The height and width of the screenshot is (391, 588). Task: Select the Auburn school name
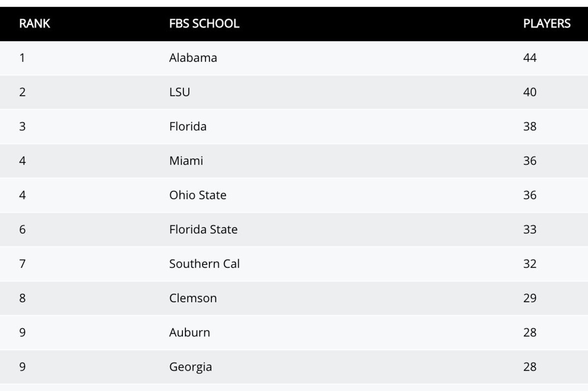pos(190,332)
